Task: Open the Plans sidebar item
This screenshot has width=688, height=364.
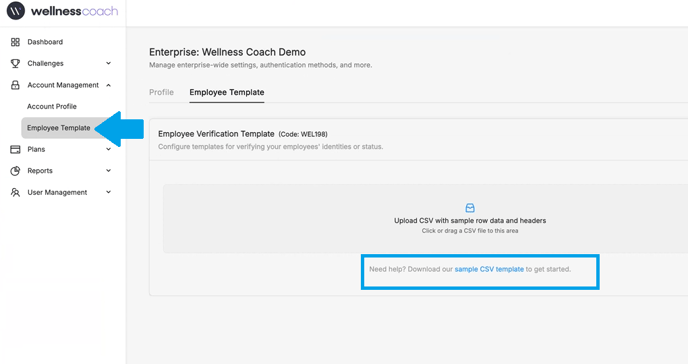Action: pyautogui.click(x=36, y=150)
